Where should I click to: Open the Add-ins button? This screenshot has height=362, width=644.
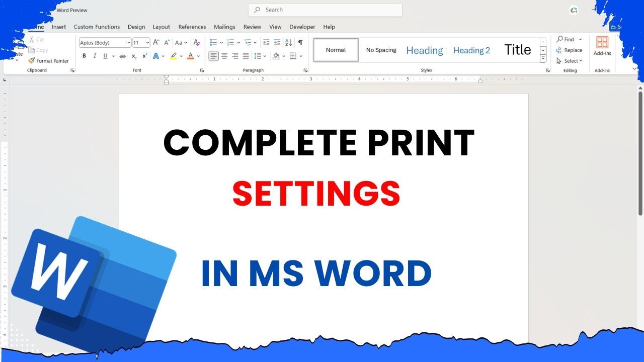[x=602, y=46]
